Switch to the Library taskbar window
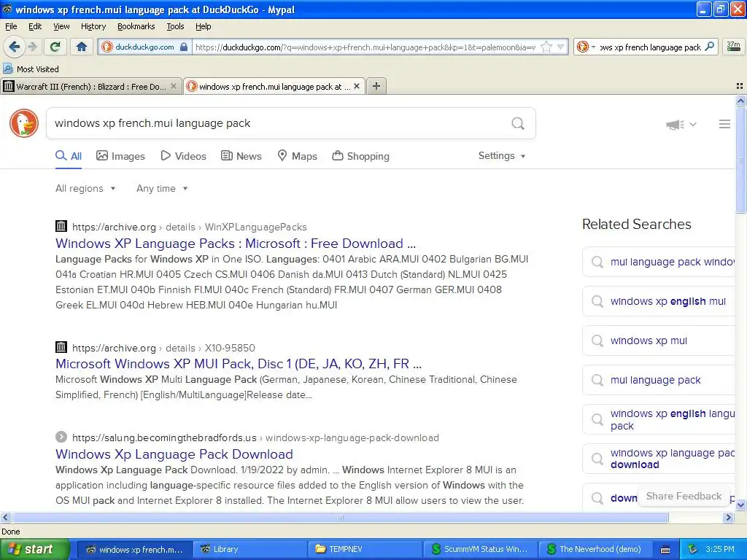The height and width of the screenshot is (560, 747). click(x=249, y=549)
